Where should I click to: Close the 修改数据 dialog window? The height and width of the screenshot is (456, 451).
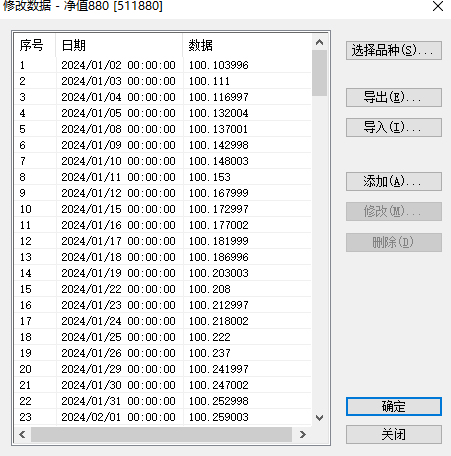[438, 6]
